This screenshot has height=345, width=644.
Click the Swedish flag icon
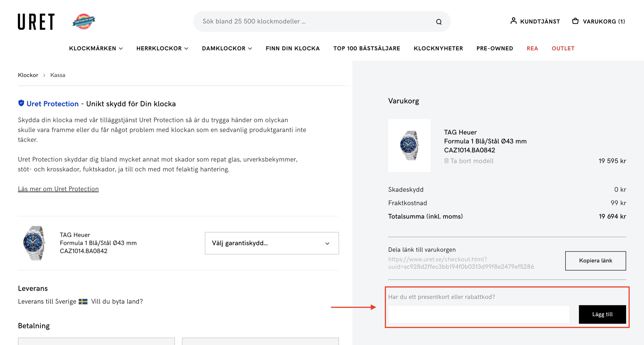pos(83,301)
